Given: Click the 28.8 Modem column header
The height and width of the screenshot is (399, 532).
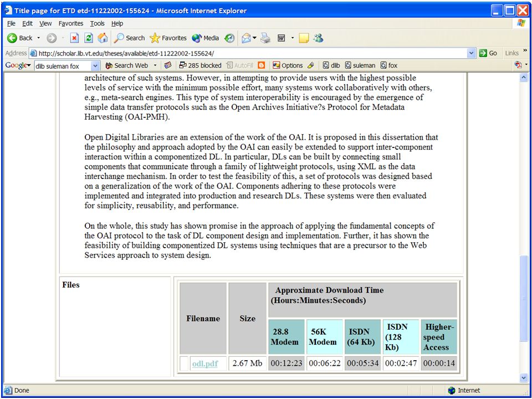Looking at the screenshot, I should (287, 337).
